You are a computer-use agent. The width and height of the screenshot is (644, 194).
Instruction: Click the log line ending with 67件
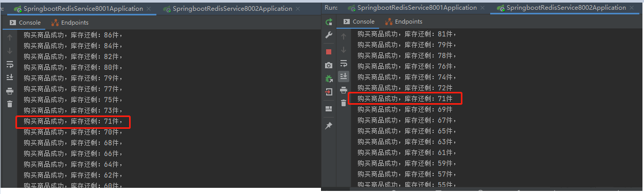click(407, 120)
